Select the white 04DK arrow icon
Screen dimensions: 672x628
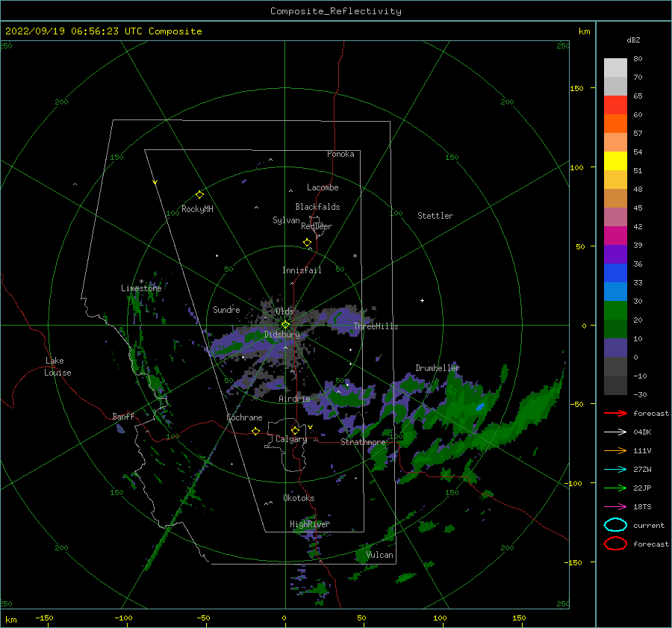tap(615, 432)
